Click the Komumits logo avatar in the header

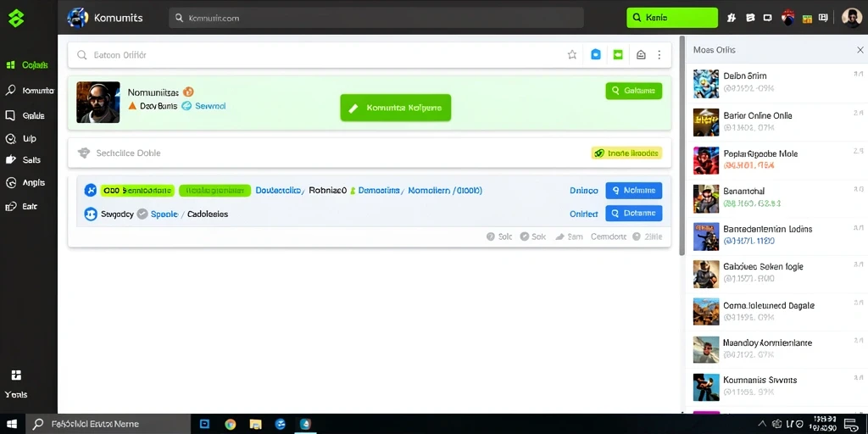click(77, 18)
